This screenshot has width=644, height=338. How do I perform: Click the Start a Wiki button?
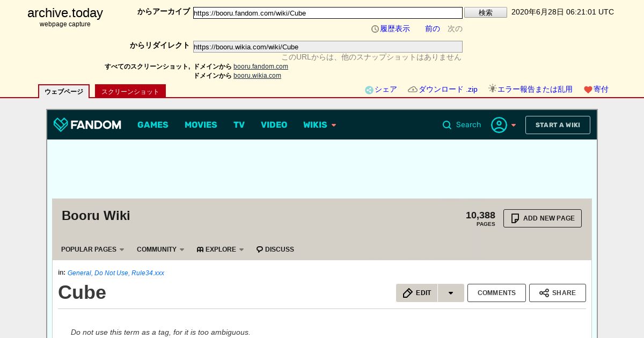point(558,125)
